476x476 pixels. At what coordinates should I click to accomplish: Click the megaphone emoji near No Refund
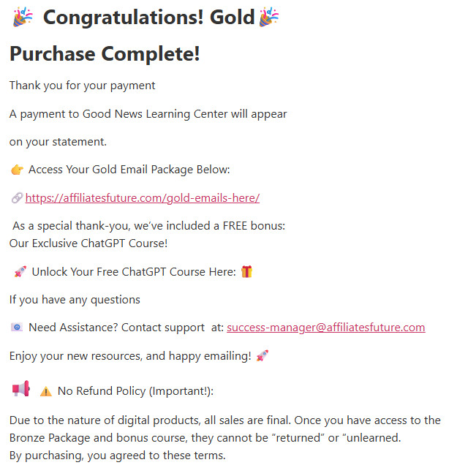[20, 388]
